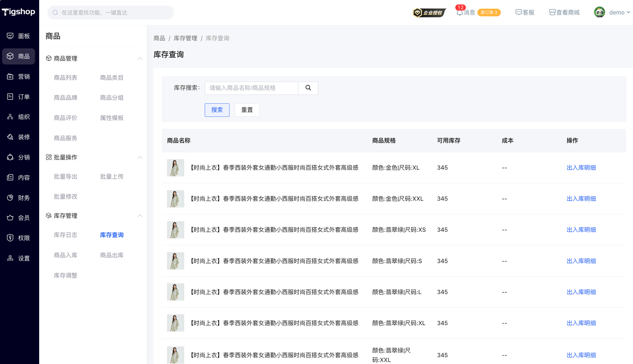The height and width of the screenshot is (364, 633).
Task: Open 客服 customer service chat
Action: point(525,13)
